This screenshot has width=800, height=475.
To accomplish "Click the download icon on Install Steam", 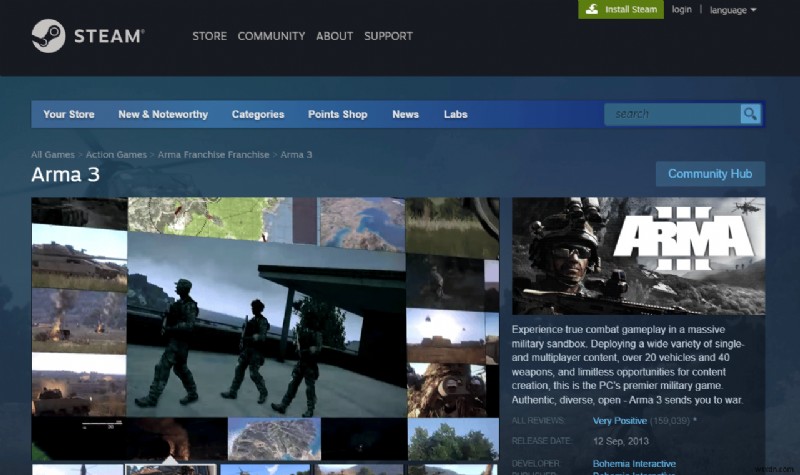I will 591,9.
